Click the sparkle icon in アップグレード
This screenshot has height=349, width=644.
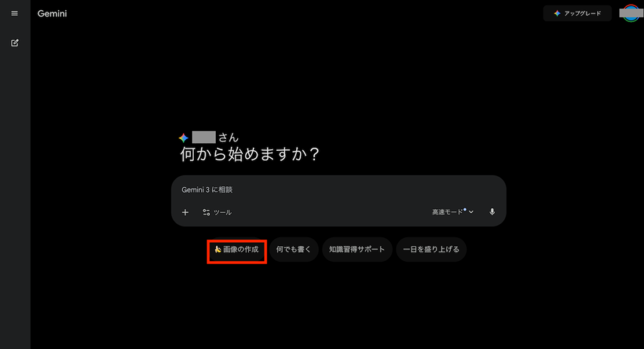pos(557,14)
